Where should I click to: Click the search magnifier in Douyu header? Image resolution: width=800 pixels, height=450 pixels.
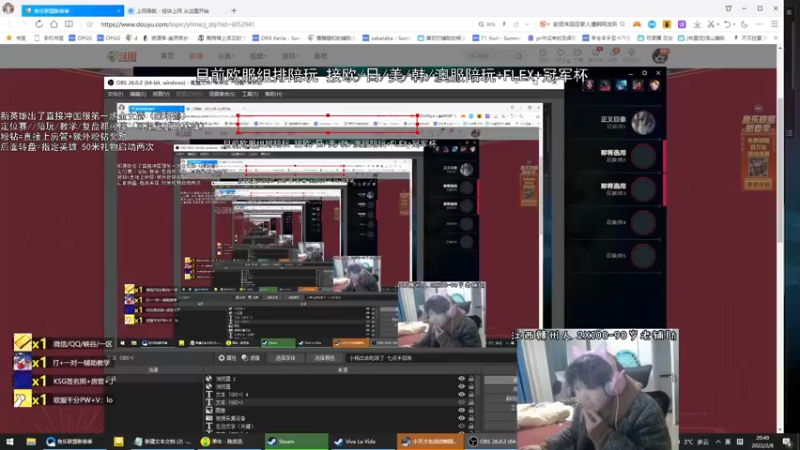(x=519, y=56)
